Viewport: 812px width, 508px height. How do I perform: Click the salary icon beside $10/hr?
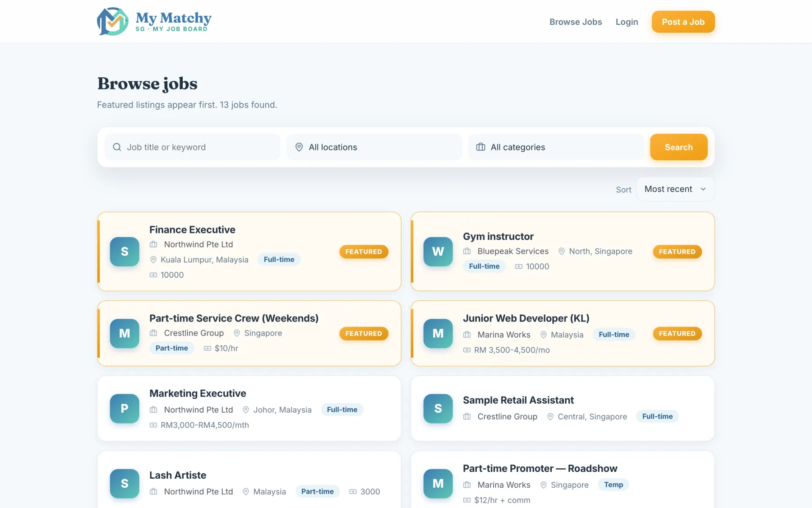pos(208,348)
